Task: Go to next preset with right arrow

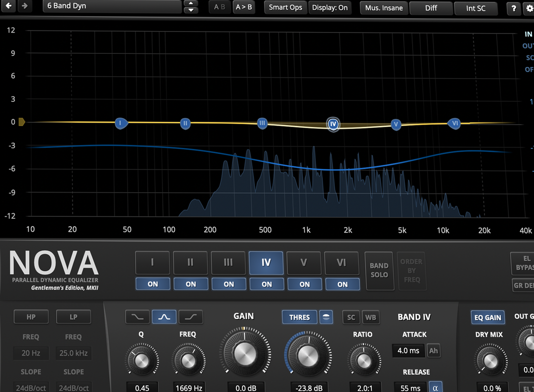Action: (25, 6)
